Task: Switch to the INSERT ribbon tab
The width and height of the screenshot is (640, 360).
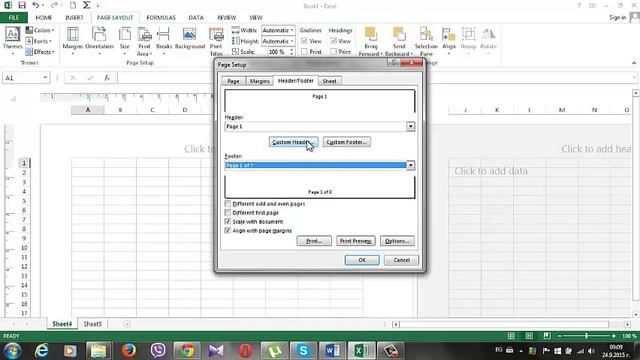Action: click(x=74, y=18)
